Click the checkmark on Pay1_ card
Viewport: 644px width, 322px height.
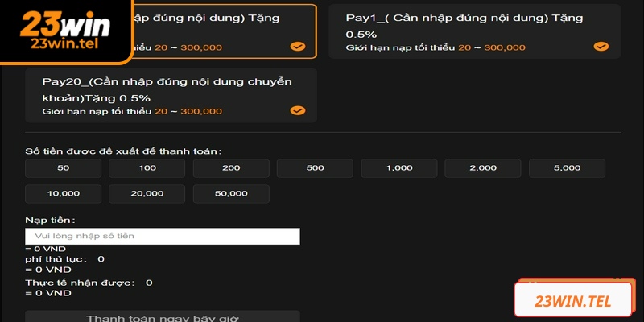tap(601, 47)
